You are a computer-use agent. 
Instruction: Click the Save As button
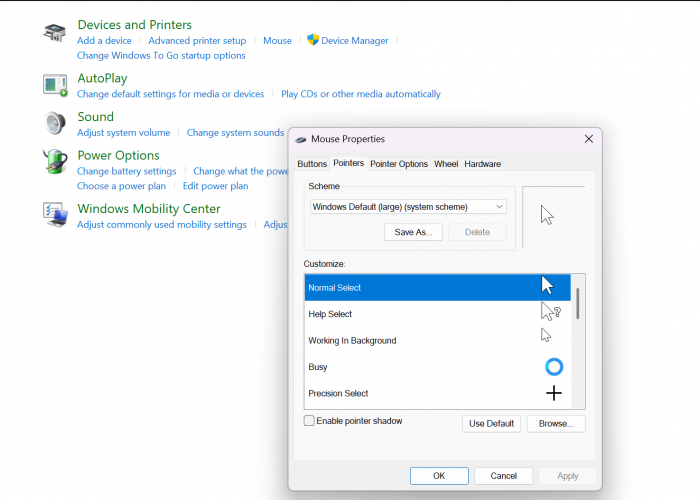coord(413,232)
